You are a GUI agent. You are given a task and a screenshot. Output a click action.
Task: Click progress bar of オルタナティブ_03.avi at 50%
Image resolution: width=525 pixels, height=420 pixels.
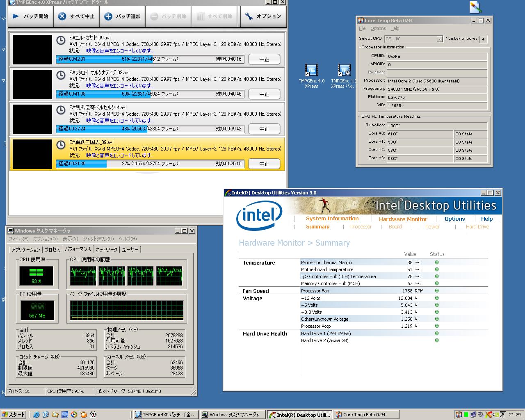150,94
